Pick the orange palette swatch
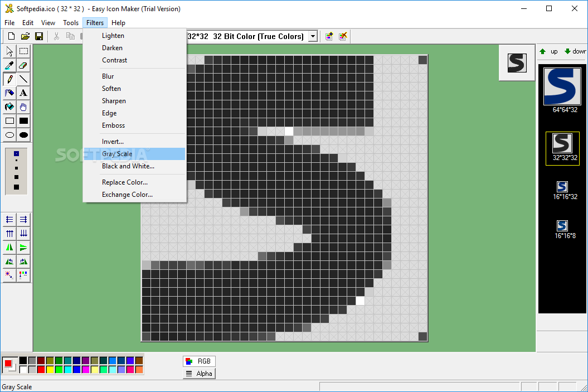Viewport: 588px width, 392px height. tap(139, 370)
